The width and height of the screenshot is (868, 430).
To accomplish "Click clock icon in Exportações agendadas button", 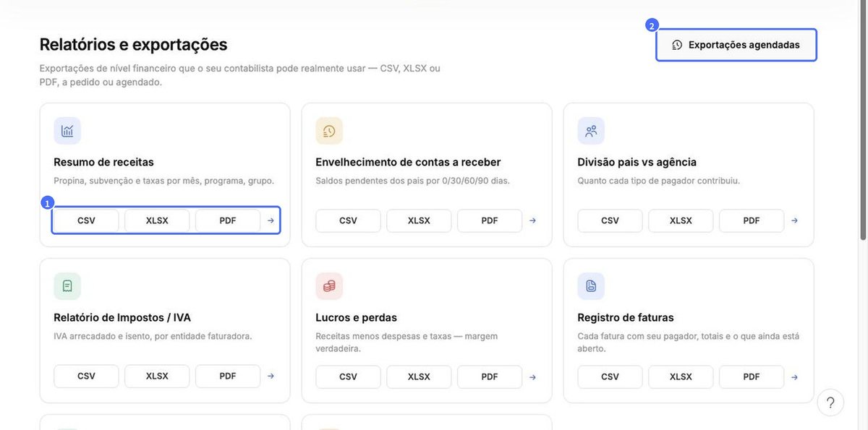I will pyautogui.click(x=677, y=45).
